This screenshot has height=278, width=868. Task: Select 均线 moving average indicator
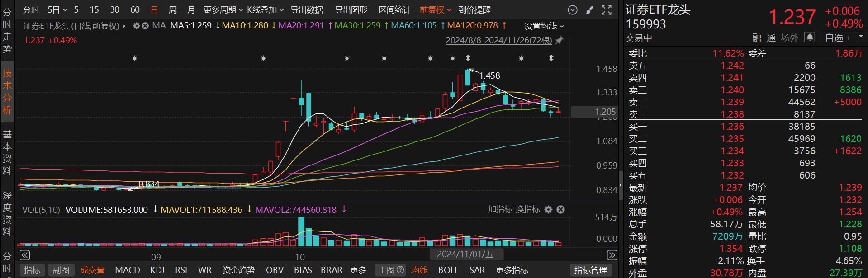(419, 270)
